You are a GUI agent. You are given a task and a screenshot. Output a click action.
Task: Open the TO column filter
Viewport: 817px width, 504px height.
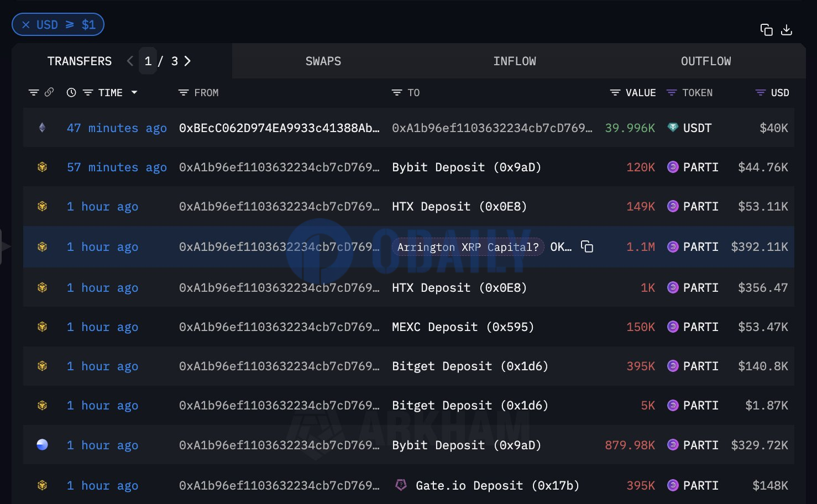click(396, 93)
